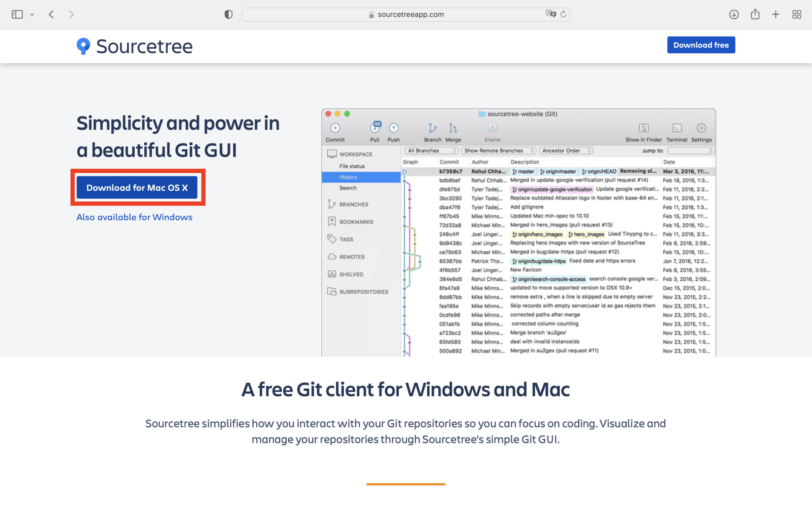Image resolution: width=812 pixels, height=508 pixels.
Task: Open the All Branches dropdown
Action: tap(431, 150)
